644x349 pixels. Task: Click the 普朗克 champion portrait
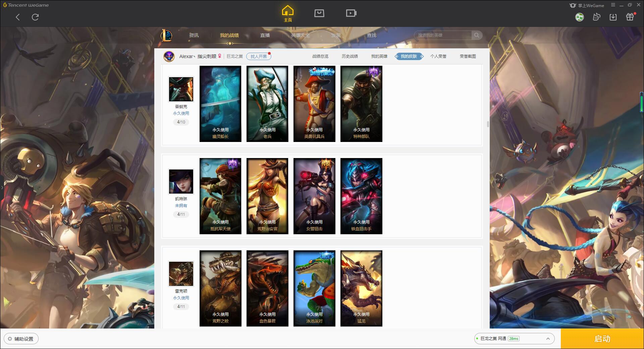(181, 89)
